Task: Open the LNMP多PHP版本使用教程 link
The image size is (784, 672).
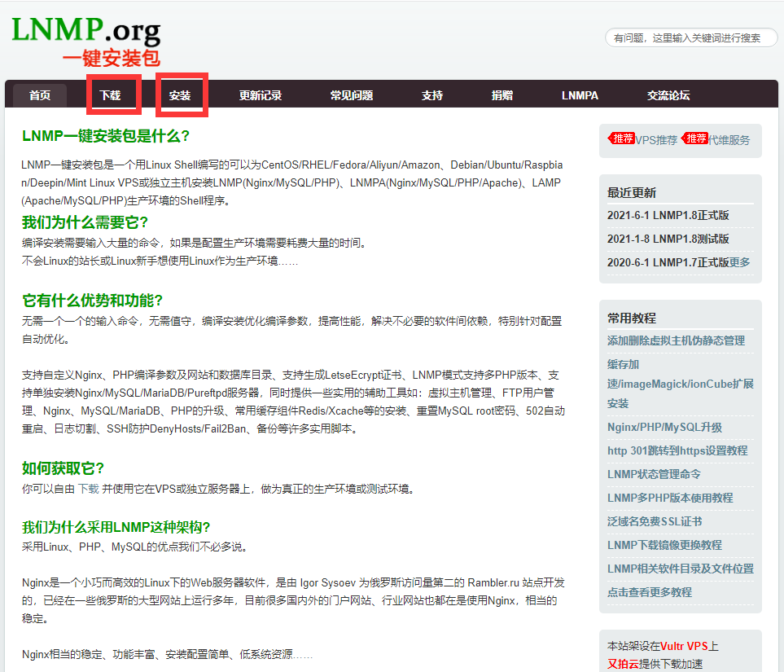Action: click(x=670, y=498)
